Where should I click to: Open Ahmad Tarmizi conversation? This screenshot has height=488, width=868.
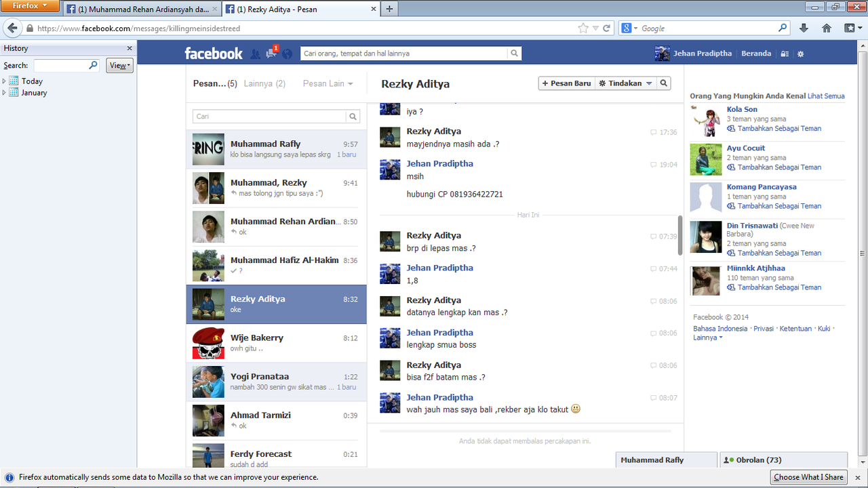coord(276,420)
